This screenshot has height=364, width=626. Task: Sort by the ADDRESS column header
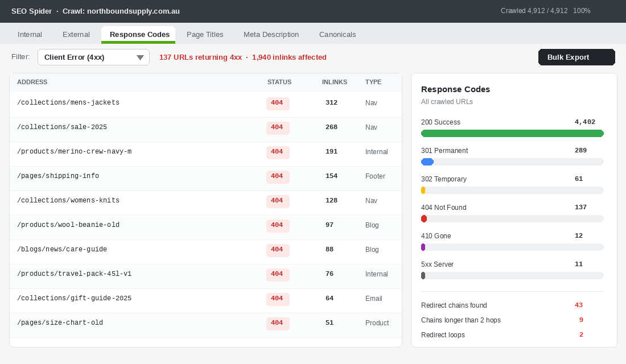click(x=32, y=82)
